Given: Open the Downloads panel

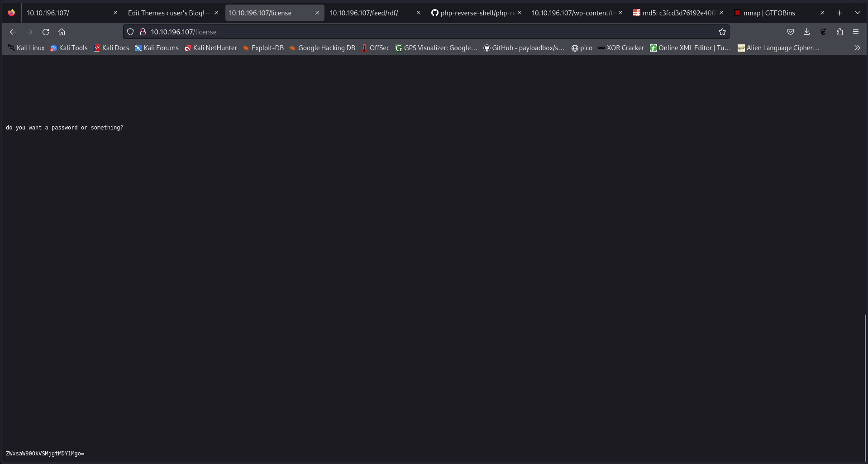Looking at the screenshot, I should pyautogui.click(x=807, y=32).
